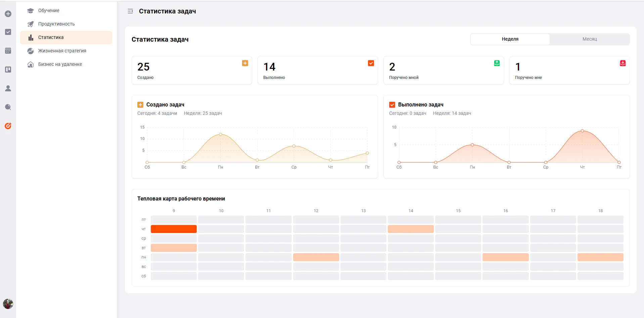Open the kanban board icon in left rail
Screen dimensions: 644x318
click(8, 70)
